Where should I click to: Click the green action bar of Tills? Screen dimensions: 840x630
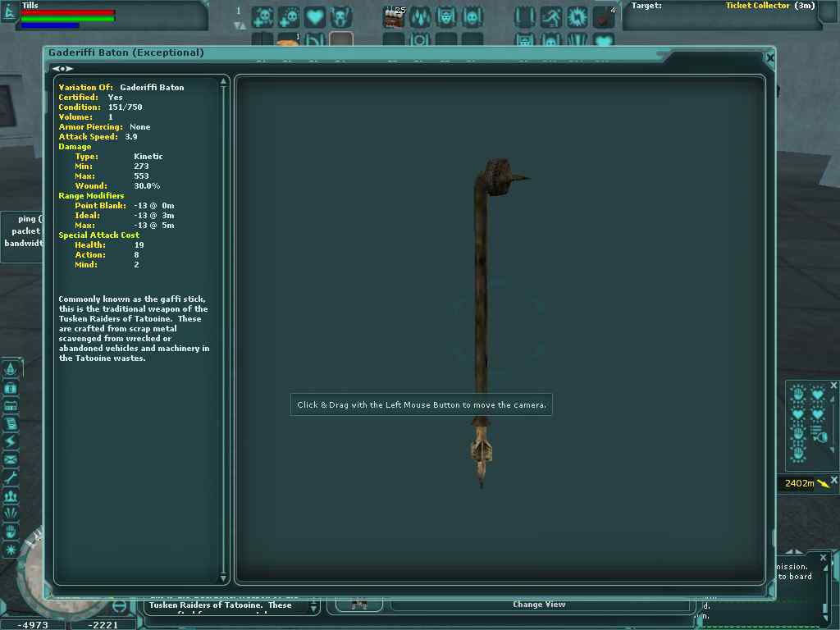(x=67, y=19)
